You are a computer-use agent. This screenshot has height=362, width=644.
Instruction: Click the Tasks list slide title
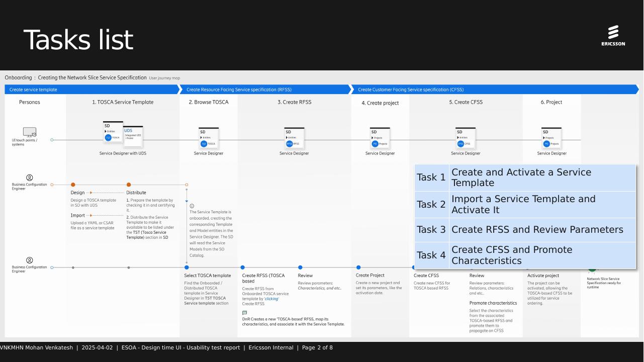pyautogui.click(x=78, y=40)
